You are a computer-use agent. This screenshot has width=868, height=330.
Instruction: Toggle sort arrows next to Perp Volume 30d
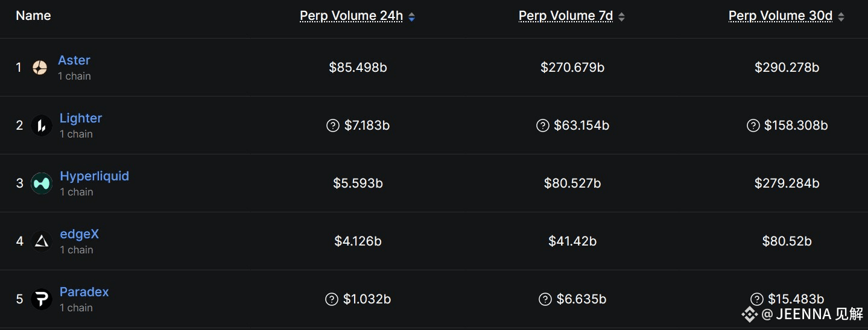[x=841, y=17]
